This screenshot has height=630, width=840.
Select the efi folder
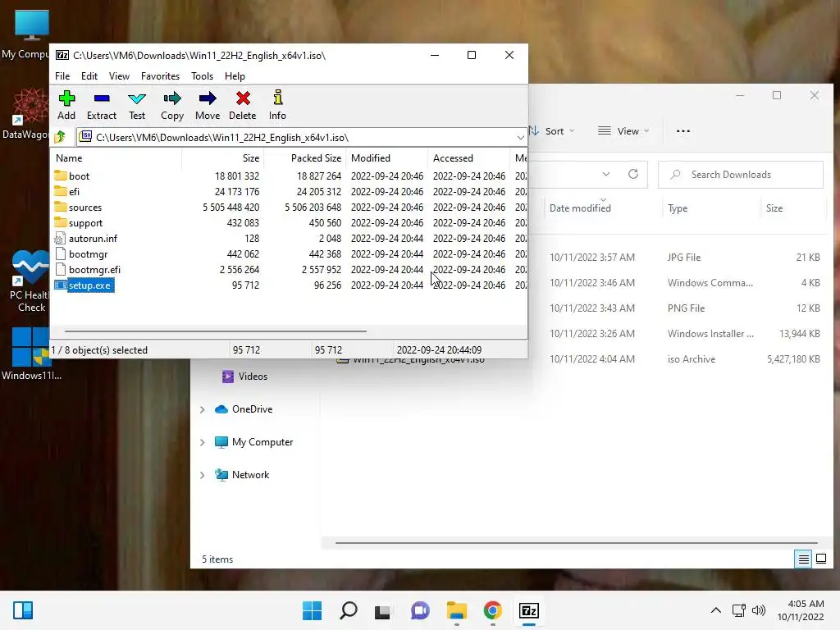tap(74, 191)
